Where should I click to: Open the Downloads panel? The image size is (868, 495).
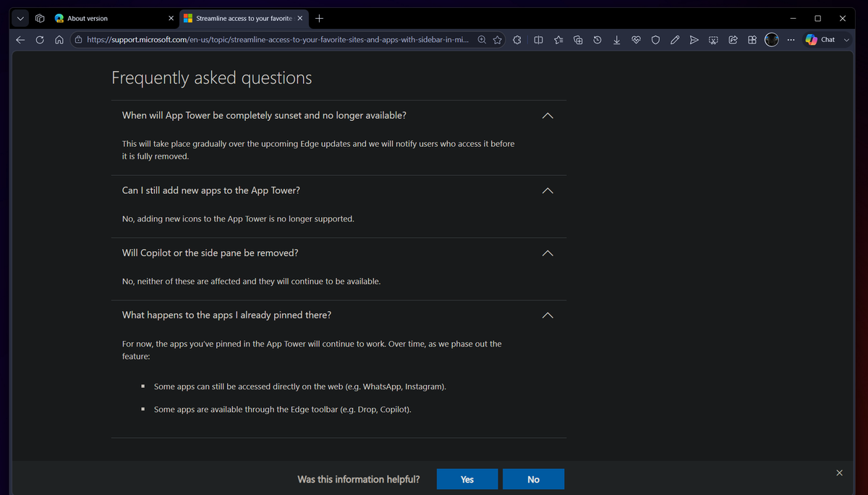point(616,40)
